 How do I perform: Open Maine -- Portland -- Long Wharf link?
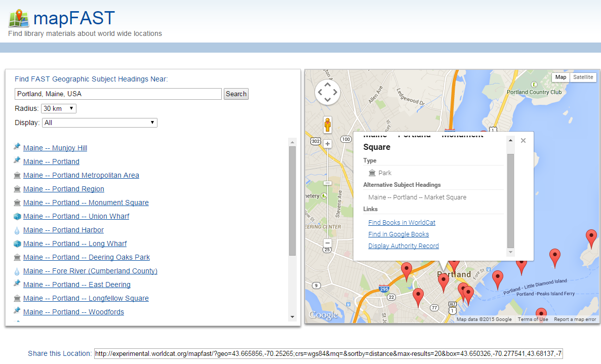click(x=75, y=244)
